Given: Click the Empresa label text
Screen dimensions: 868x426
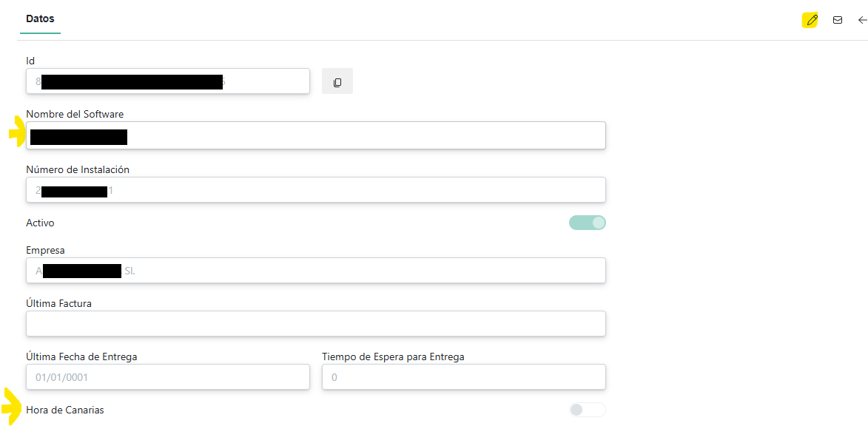Looking at the screenshot, I should click(45, 250).
